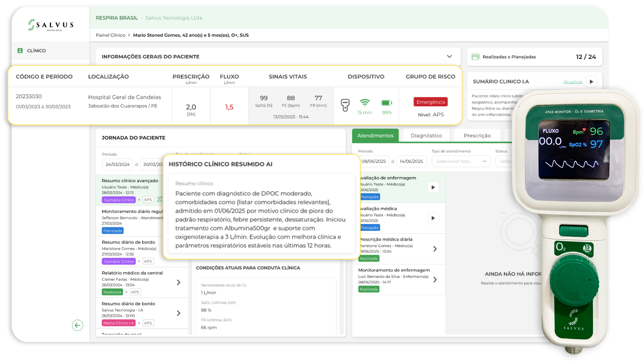This screenshot has height=362, width=644.
Task: Click the Atualizar link in Sumário Clínico
Action: pos(573,81)
